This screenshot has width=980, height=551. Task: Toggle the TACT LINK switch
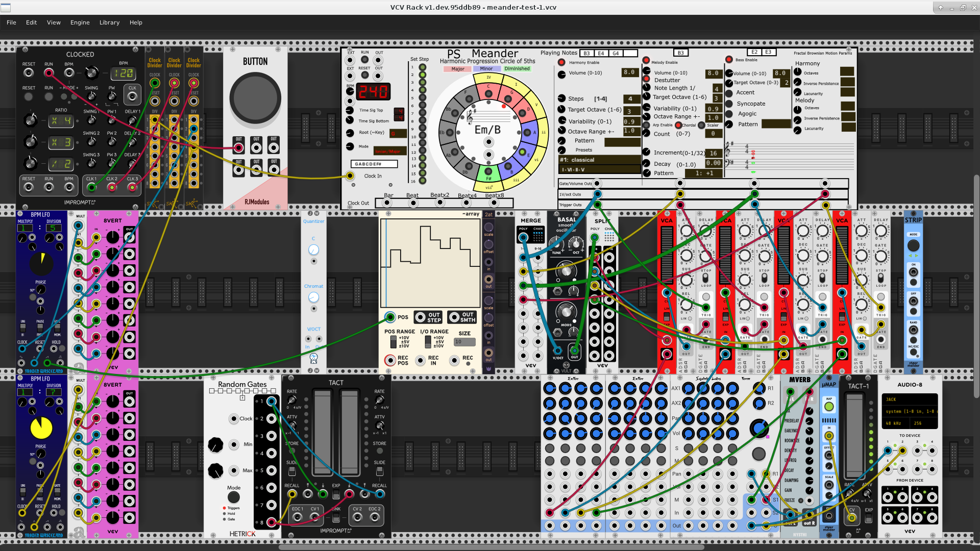[336, 518]
